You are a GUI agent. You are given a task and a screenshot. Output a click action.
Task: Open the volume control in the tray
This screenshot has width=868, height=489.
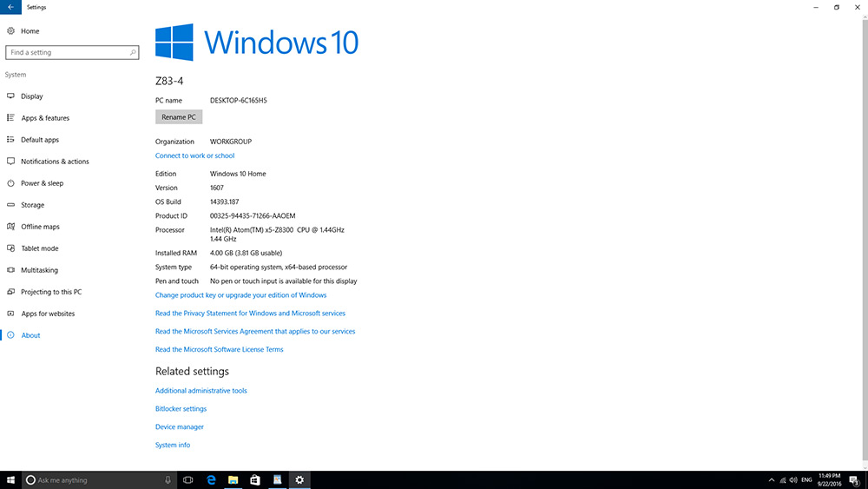coord(793,479)
